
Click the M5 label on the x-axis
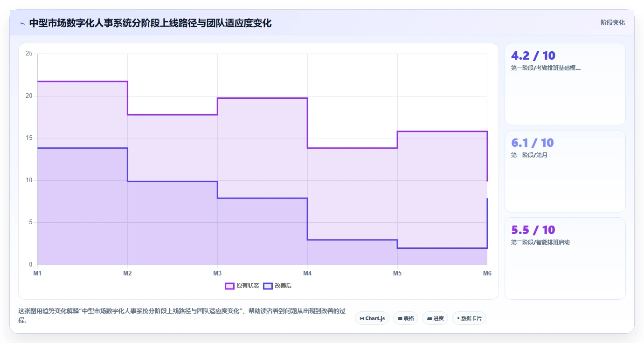coord(397,273)
